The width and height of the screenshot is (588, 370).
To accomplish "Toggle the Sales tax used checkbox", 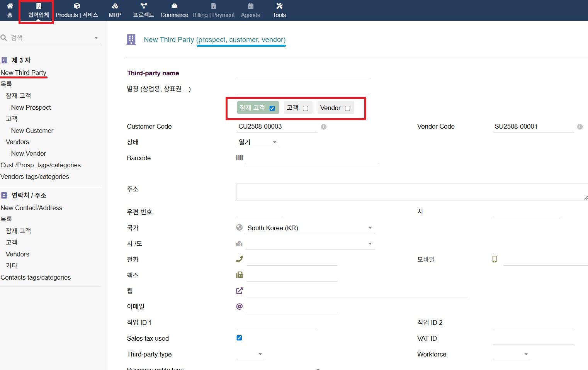I will tap(239, 338).
